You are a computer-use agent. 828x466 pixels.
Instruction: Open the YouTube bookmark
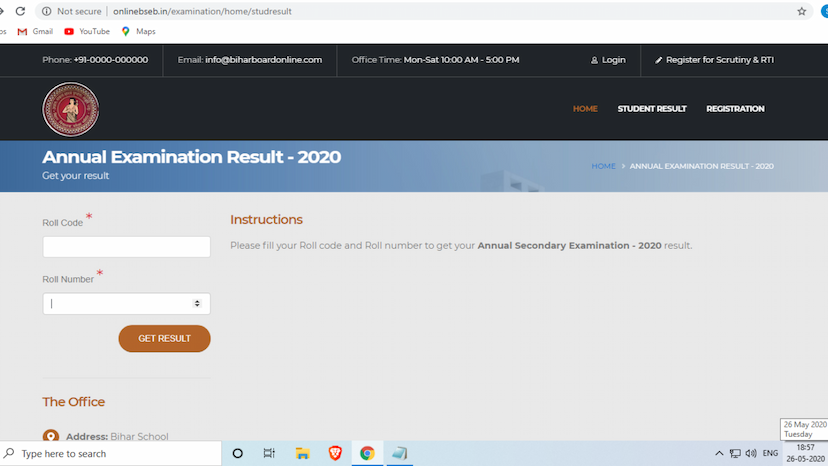pos(87,32)
